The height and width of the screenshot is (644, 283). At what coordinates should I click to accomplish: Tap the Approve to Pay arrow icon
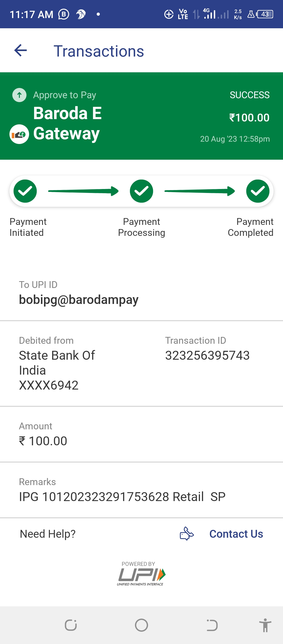pyautogui.click(x=19, y=95)
